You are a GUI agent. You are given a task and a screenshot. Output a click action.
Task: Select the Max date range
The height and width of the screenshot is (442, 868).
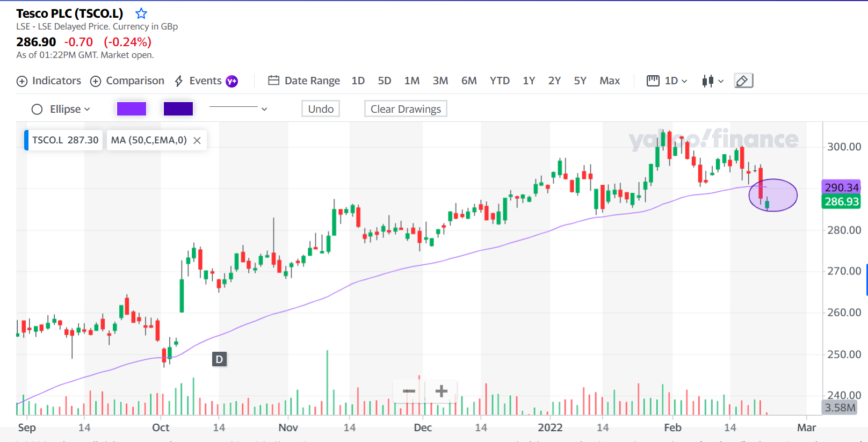point(610,81)
